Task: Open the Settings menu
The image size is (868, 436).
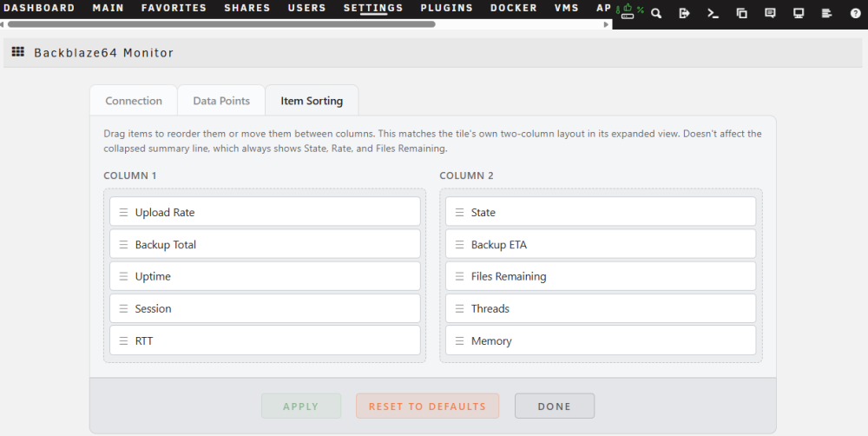Action: 373,8
